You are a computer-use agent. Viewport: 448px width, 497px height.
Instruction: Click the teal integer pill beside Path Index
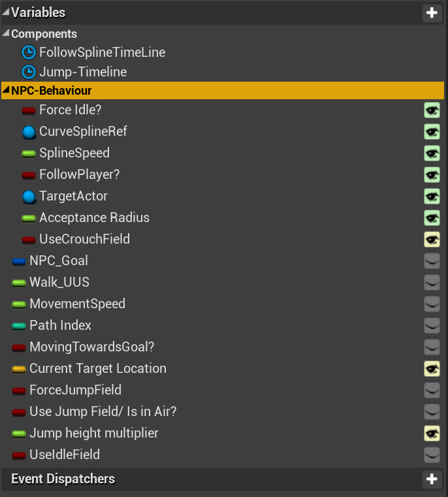19,326
